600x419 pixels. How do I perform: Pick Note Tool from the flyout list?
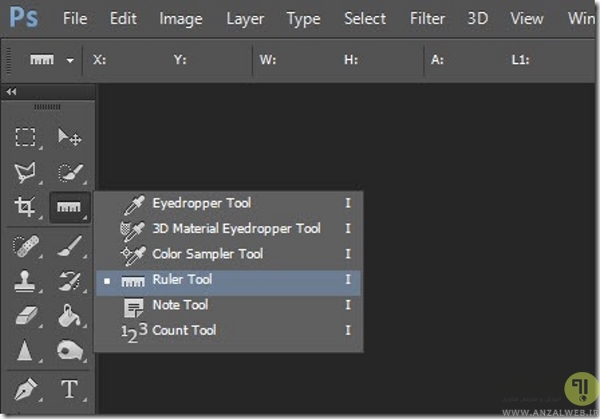180,305
